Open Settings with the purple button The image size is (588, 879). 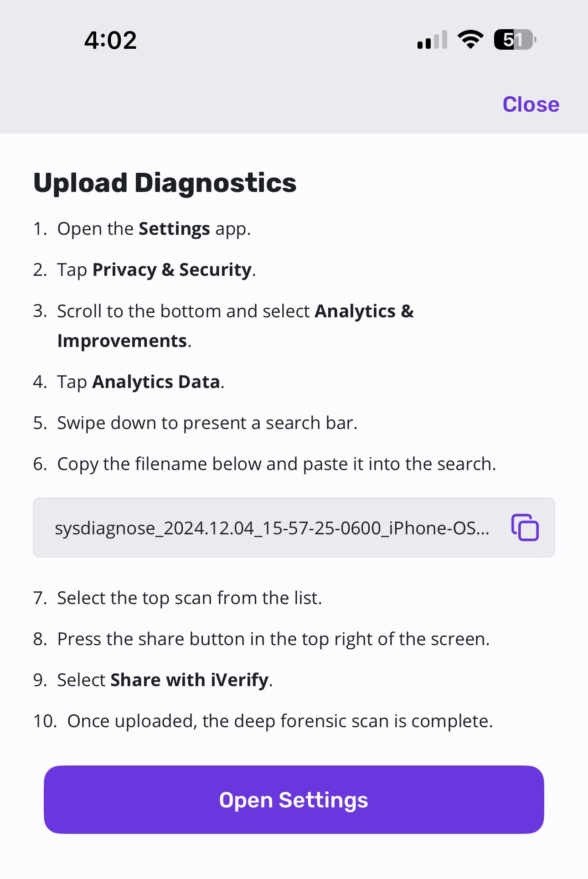click(294, 800)
